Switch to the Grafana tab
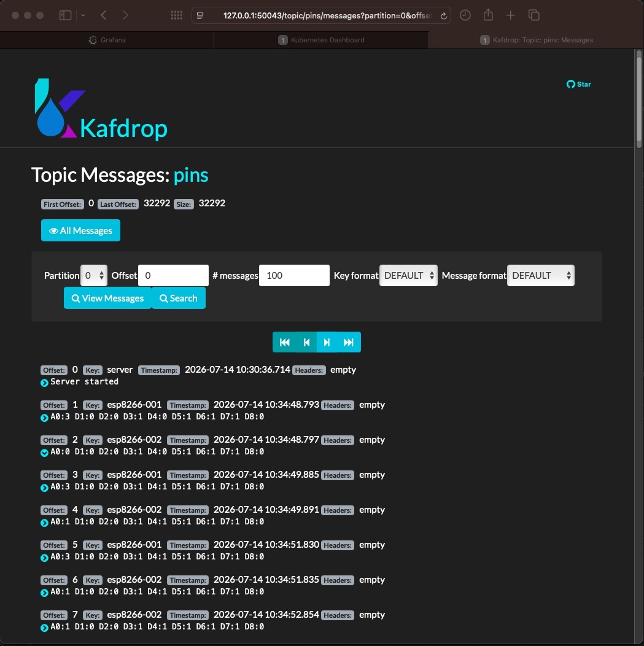The height and width of the screenshot is (646, 644). coord(107,40)
